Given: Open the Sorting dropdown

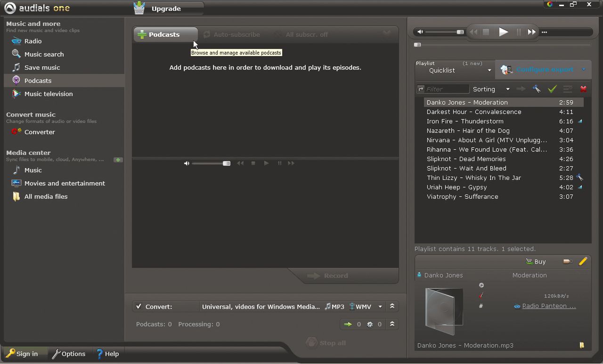Looking at the screenshot, I should [x=491, y=89].
